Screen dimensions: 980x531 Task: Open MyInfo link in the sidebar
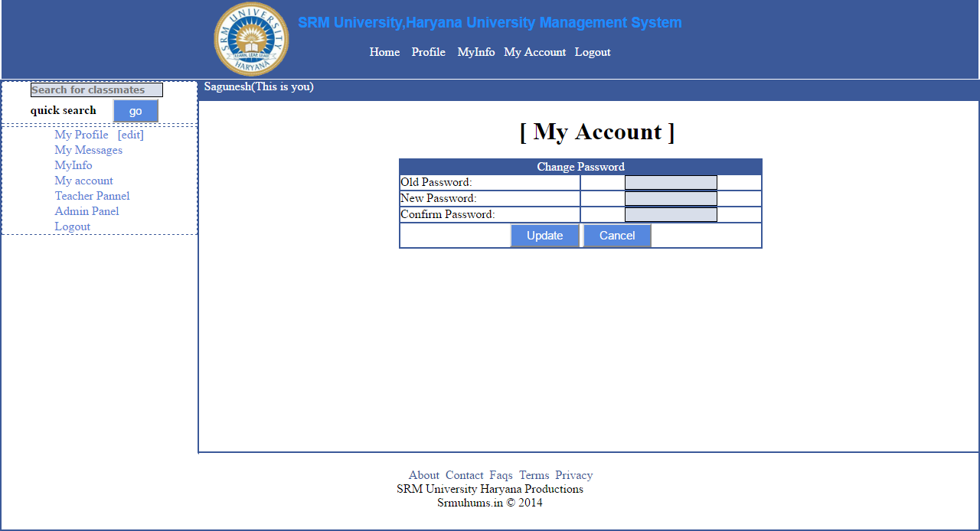[x=73, y=165]
